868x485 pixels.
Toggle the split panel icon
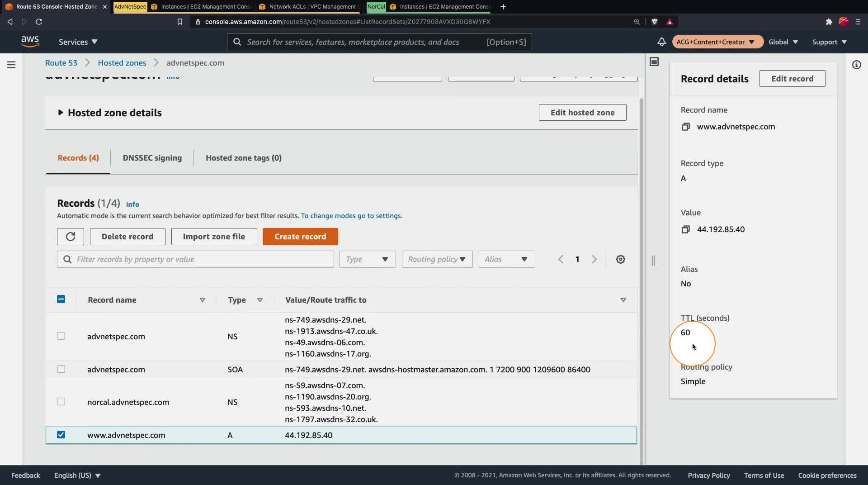click(654, 62)
